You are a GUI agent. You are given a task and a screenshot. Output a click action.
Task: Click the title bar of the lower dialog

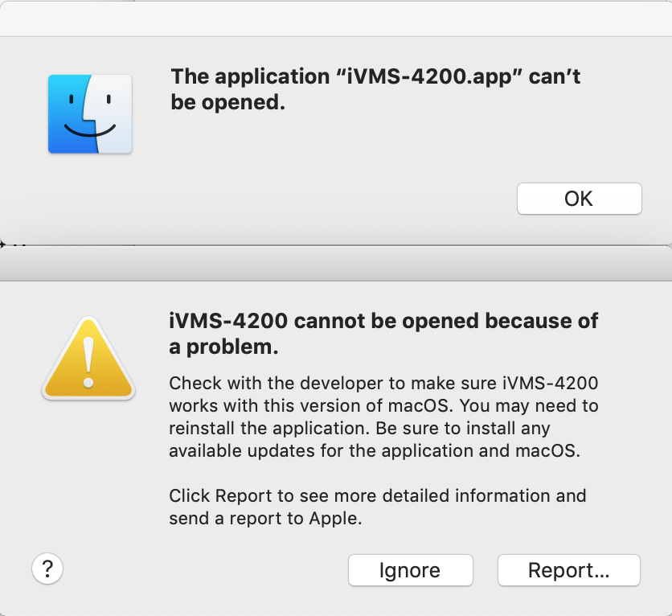(336, 264)
